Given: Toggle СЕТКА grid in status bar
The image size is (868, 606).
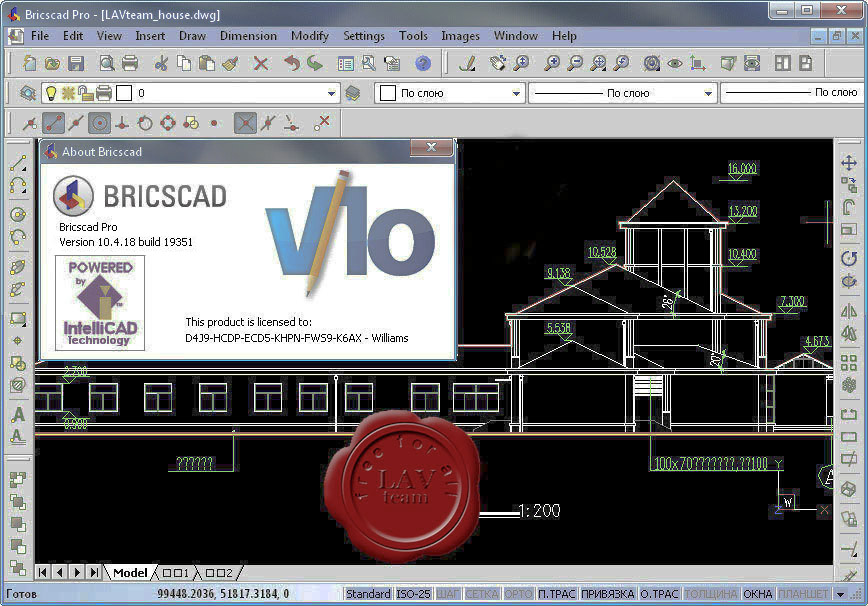Looking at the screenshot, I should pyautogui.click(x=482, y=594).
